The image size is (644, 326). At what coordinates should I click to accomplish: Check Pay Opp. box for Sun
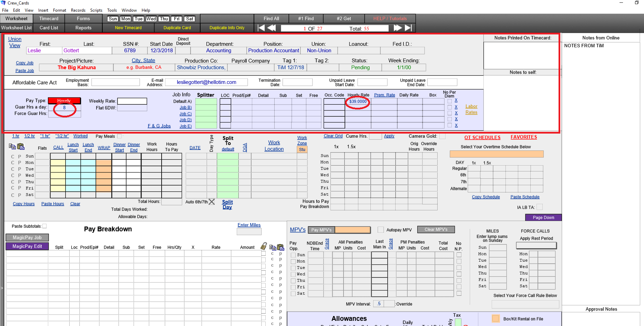pyautogui.click(x=293, y=255)
